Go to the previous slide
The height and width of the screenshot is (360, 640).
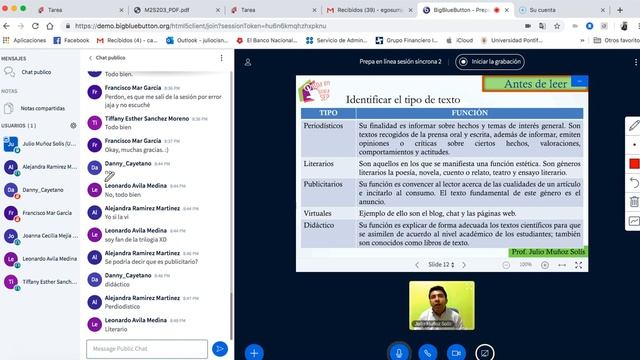click(417, 265)
